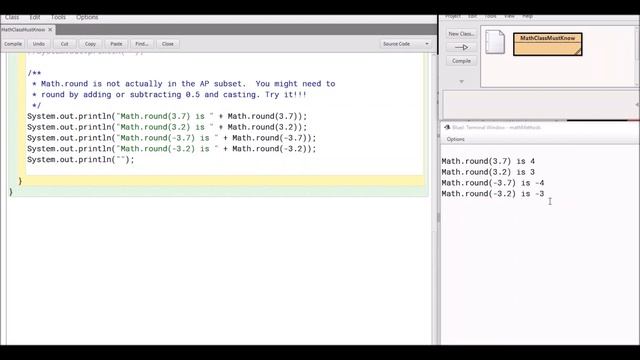Click the System.out.println("") code line
This screenshot has height=360, width=640.
click(x=80, y=160)
